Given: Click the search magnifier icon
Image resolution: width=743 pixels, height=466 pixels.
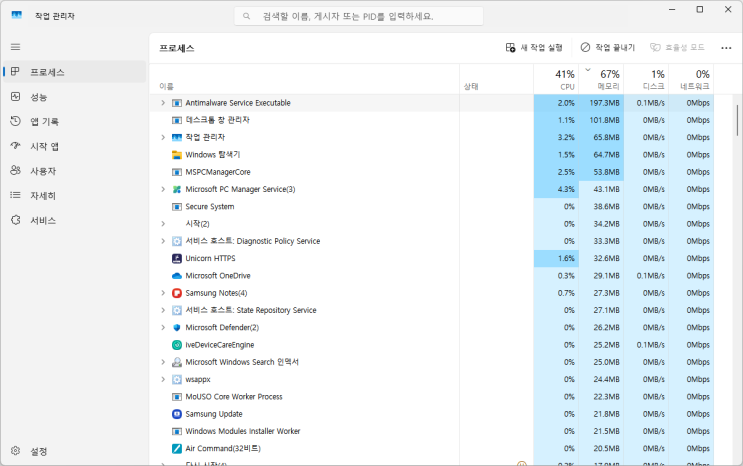Looking at the screenshot, I should coord(246,16).
